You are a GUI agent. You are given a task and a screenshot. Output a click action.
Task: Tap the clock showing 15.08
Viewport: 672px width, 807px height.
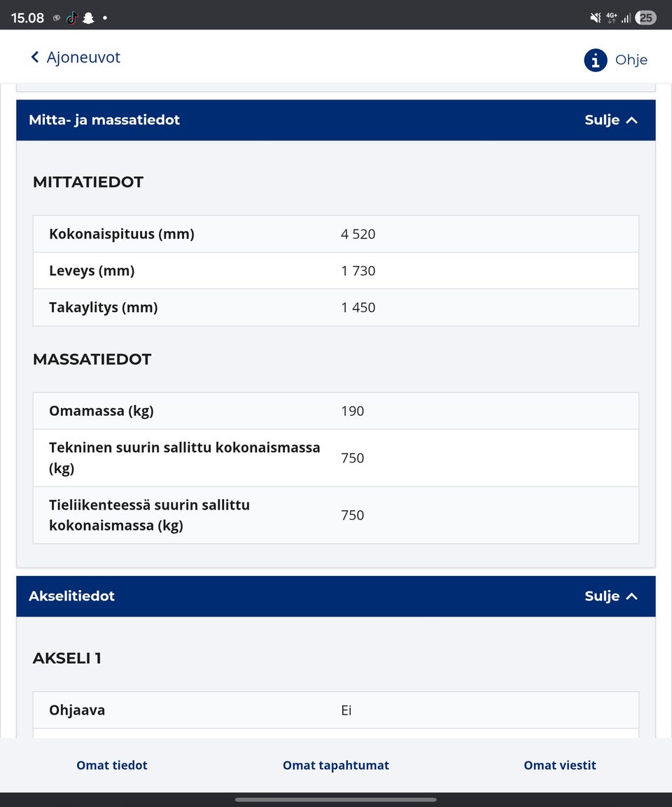[x=27, y=18]
